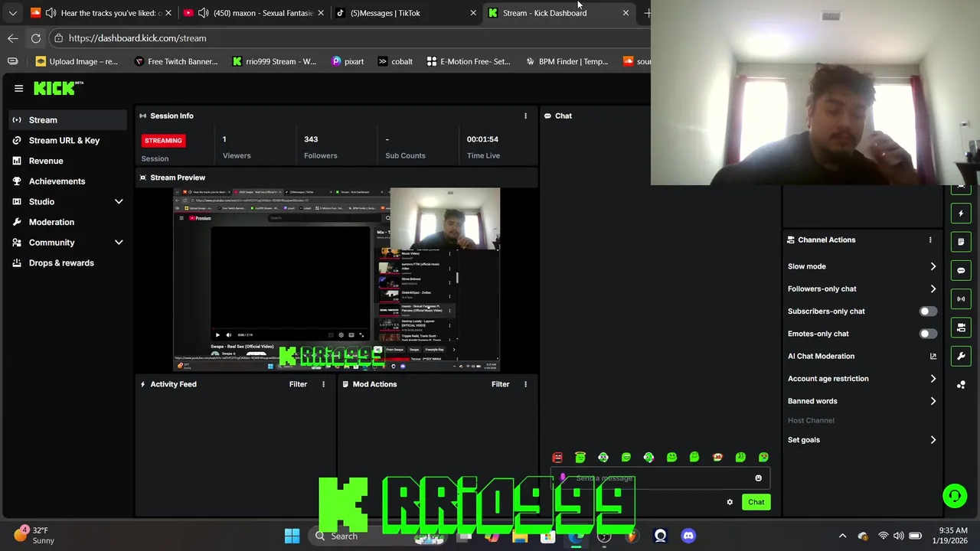The width and height of the screenshot is (980, 551).
Task: Open Session Info options menu
Action: (525, 116)
